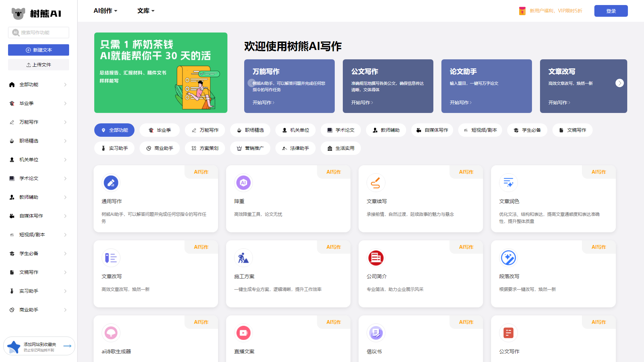Click the 直播文案 video icon
Screen dimensions: 644x362
coord(243,333)
